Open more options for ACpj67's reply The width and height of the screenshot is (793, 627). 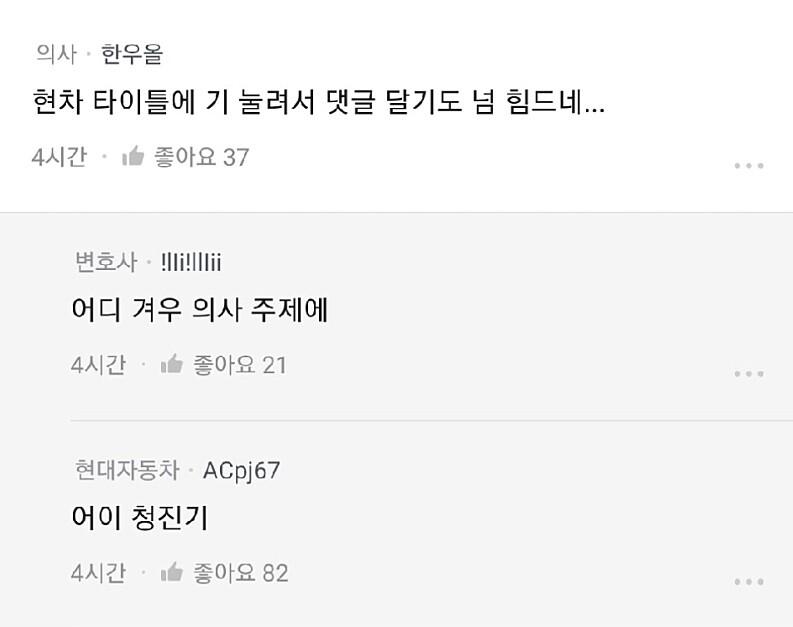click(748, 582)
